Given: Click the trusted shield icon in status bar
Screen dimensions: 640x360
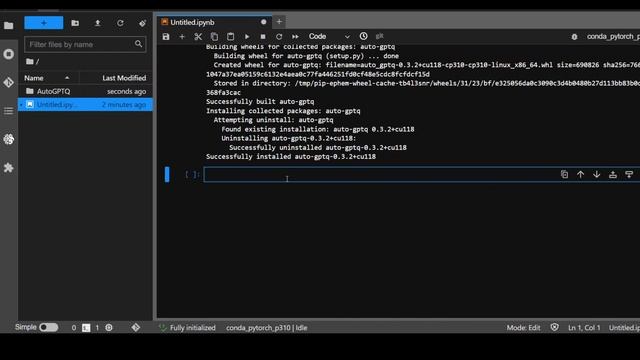Looking at the screenshot, I should pyautogui.click(x=554, y=327).
